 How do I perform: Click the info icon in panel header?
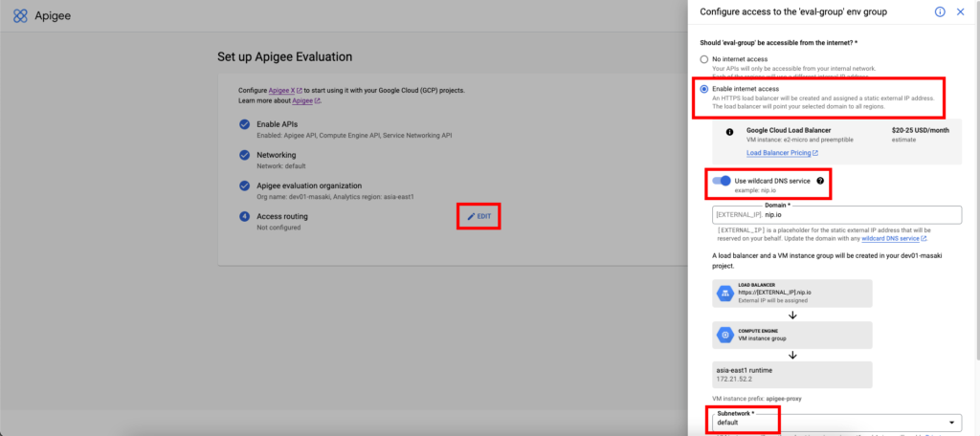tap(939, 12)
